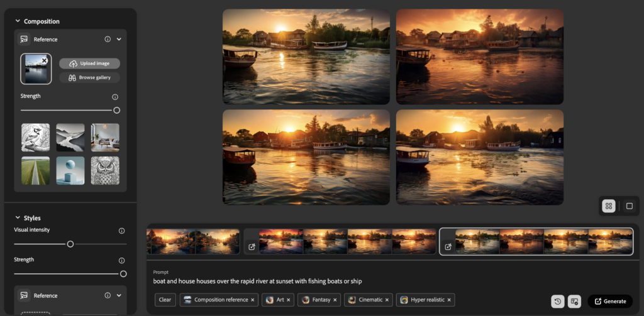Click the Hyper realistic tag icon

[x=404, y=300]
